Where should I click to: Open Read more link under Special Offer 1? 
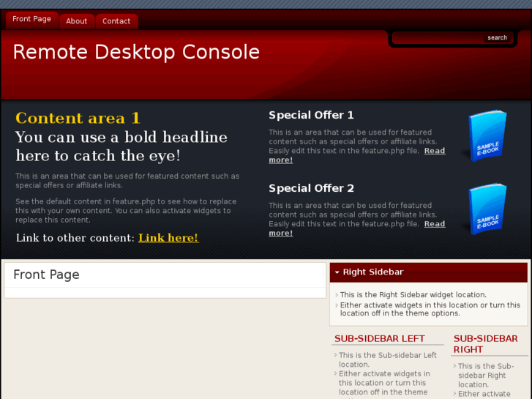tap(357, 155)
